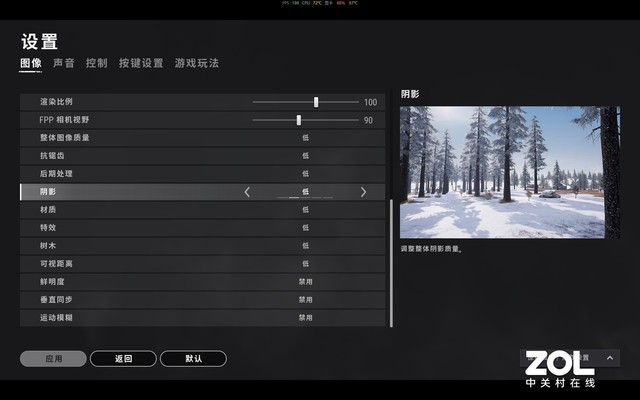Click the left arrow on 阴影 setting
640x400 pixels.
(247, 192)
